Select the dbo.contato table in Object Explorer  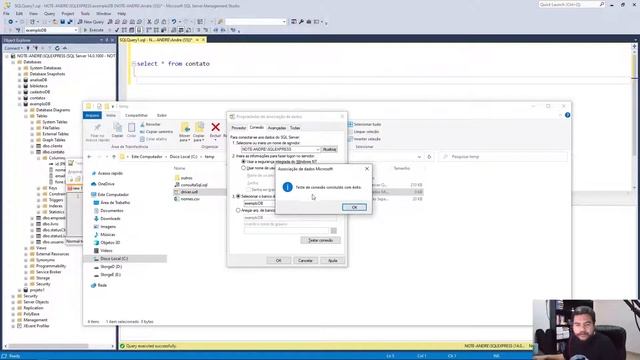53,152
